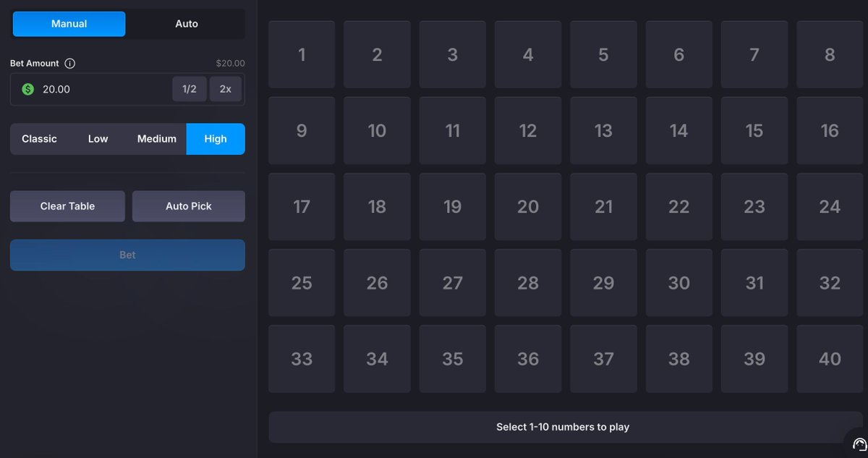This screenshot has height=458, width=868.
Task: Pick number 8 on the board
Action: 830,55
